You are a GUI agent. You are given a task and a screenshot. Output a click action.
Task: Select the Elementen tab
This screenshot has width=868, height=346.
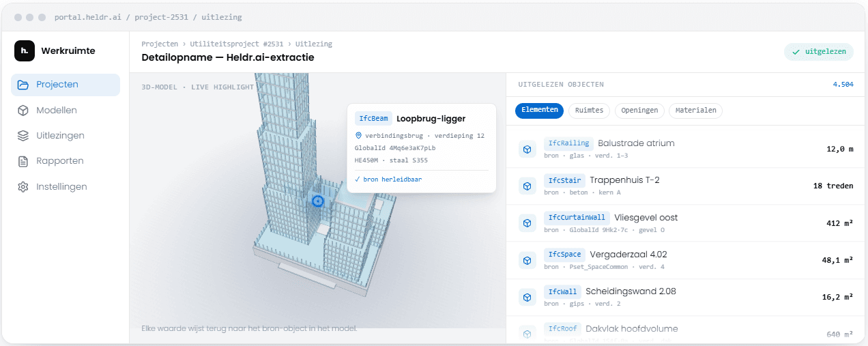539,110
